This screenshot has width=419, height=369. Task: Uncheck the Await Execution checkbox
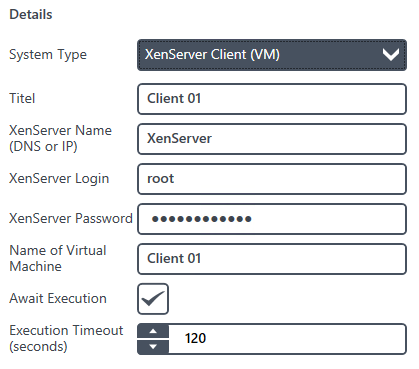coord(153,299)
